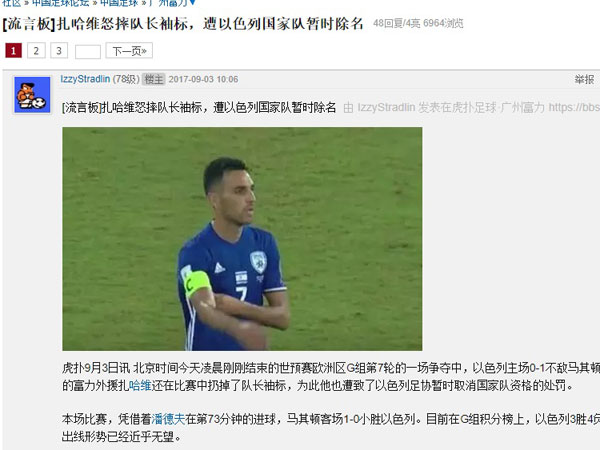Click the 下一页 next page button

tap(129, 51)
